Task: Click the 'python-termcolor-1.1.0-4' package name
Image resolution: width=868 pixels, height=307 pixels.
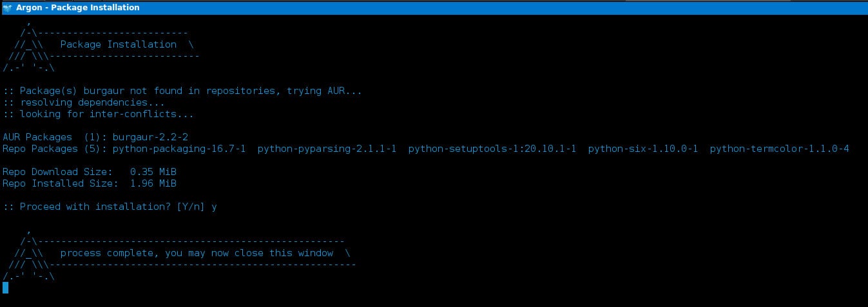Action: [779, 149]
